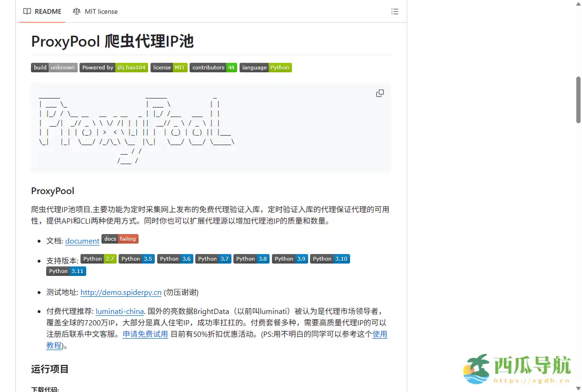Click the Python 2.7 version badge
The width and height of the screenshot is (582, 392).
click(98, 258)
